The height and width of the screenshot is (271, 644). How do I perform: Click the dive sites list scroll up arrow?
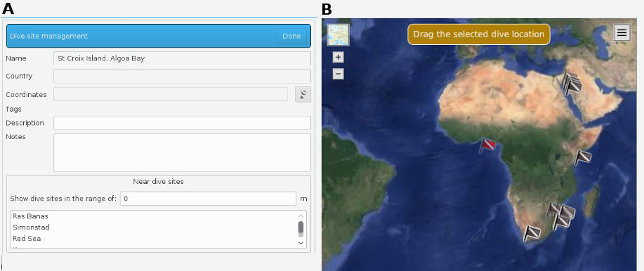[301, 216]
